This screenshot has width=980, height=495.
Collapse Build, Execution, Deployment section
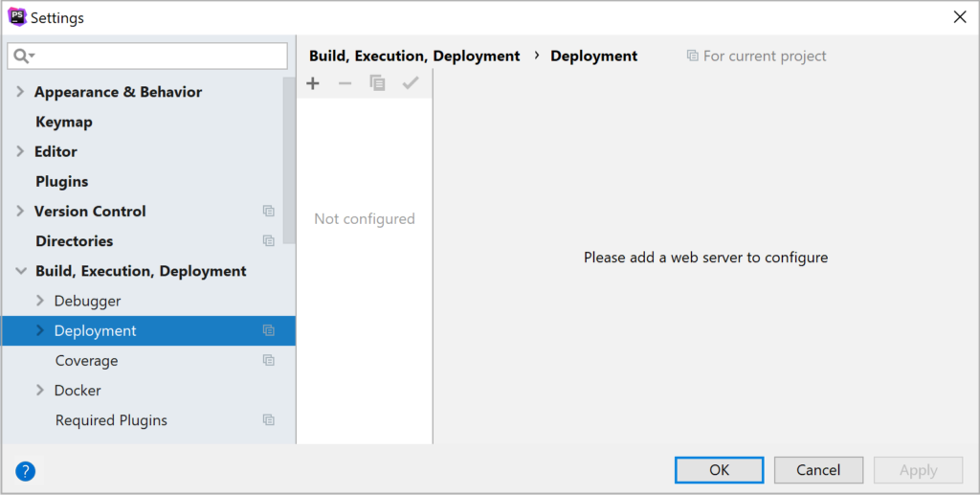tap(21, 271)
